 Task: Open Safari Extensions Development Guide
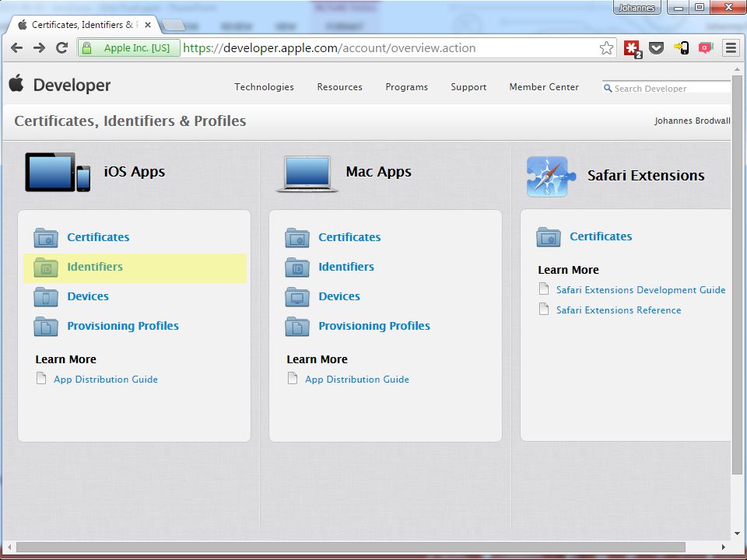(640, 289)
